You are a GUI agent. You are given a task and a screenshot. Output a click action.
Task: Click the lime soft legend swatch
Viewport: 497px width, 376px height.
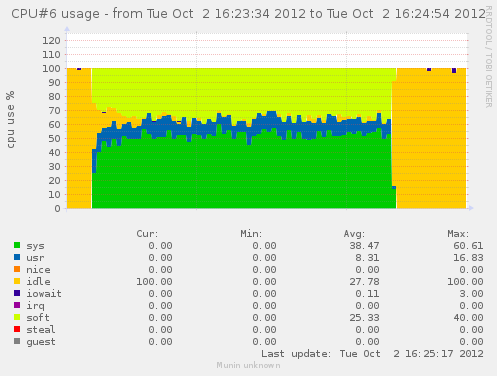tap(17, 317)
